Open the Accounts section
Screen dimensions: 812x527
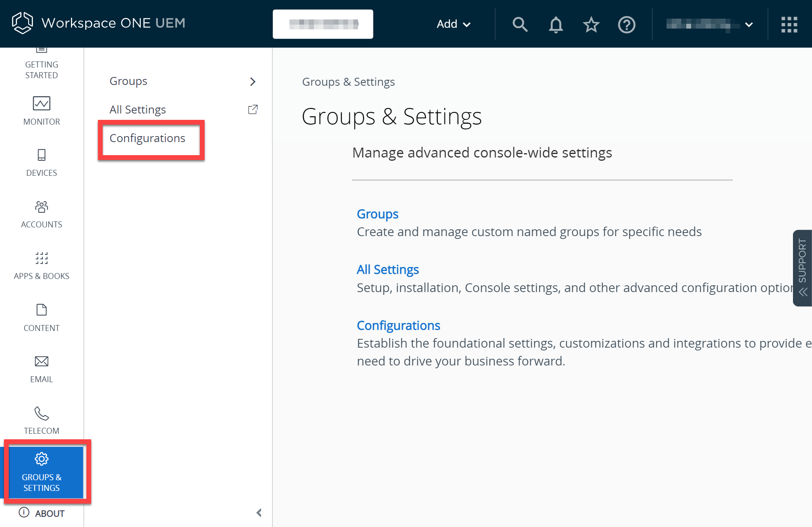click(42, 214)
